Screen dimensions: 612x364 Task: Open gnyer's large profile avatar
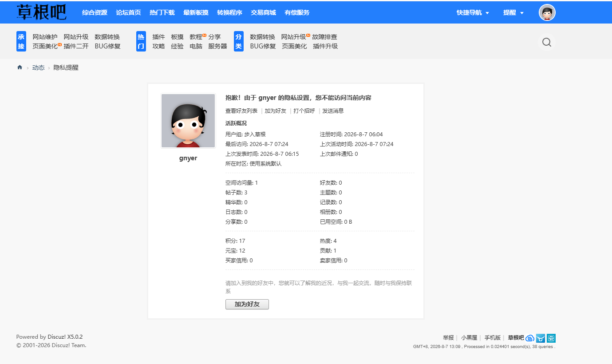pyautogui.click(x=188, y=121)
